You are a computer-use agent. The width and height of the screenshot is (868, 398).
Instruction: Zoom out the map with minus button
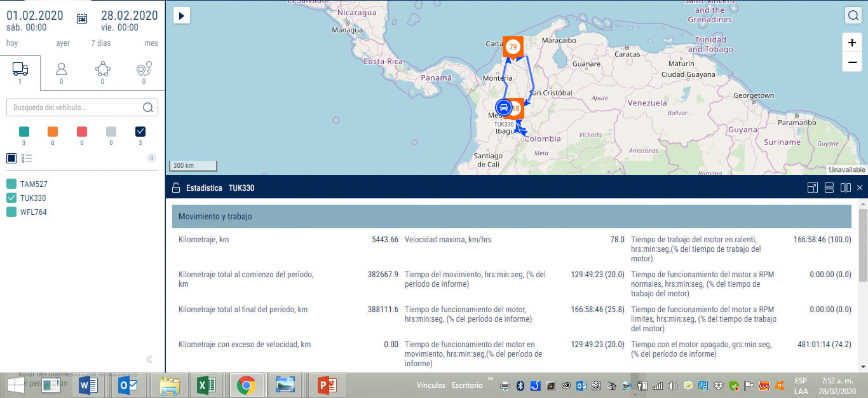852,62
